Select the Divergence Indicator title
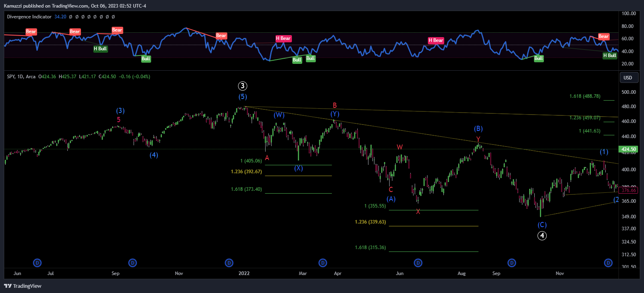 29,17
